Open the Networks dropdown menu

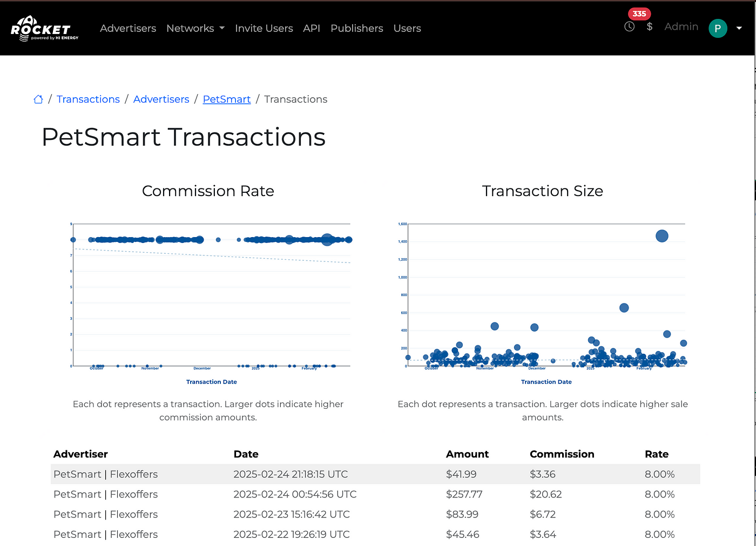pos(195,28)
